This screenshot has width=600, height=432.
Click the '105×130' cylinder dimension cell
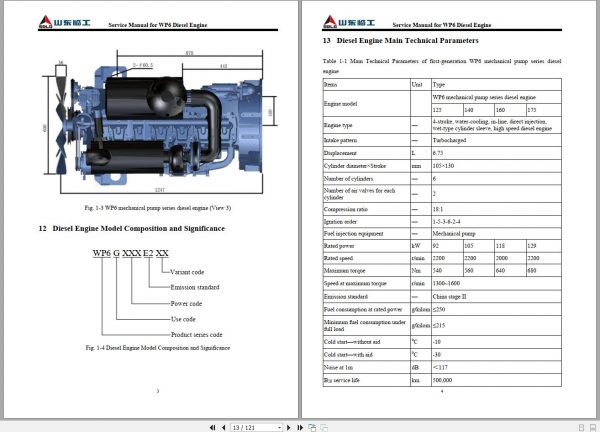[496, 166]
